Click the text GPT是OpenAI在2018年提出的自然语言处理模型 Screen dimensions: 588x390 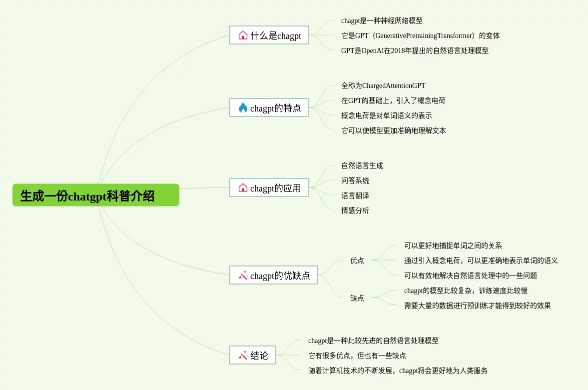(415, 50)
